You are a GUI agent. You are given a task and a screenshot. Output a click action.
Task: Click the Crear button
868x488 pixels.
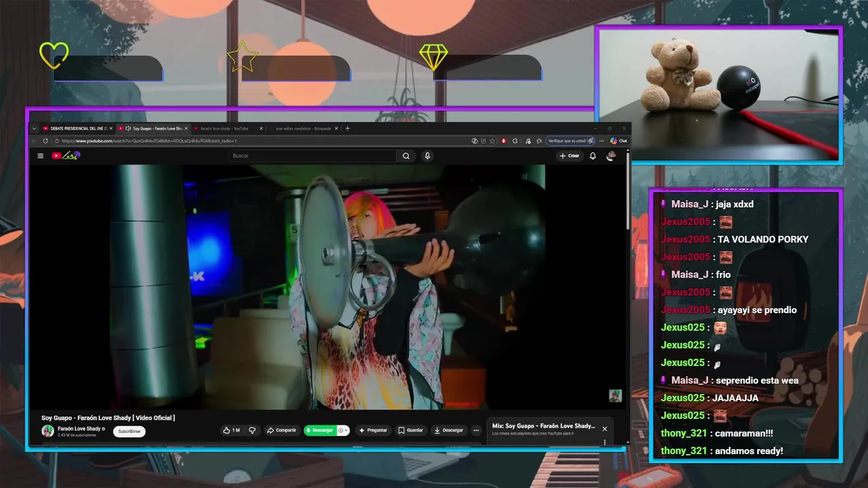coord(570,156)
